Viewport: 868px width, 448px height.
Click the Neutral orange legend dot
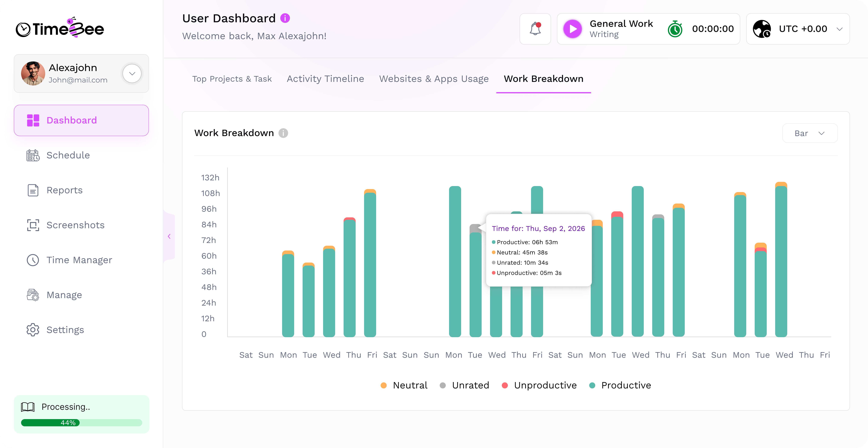click(x=384, y=385)
